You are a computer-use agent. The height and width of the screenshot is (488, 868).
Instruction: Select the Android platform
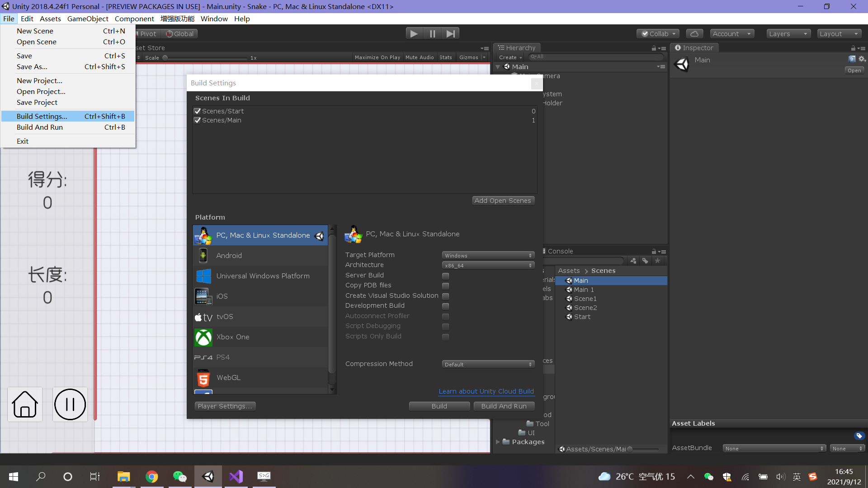[260, 256]
